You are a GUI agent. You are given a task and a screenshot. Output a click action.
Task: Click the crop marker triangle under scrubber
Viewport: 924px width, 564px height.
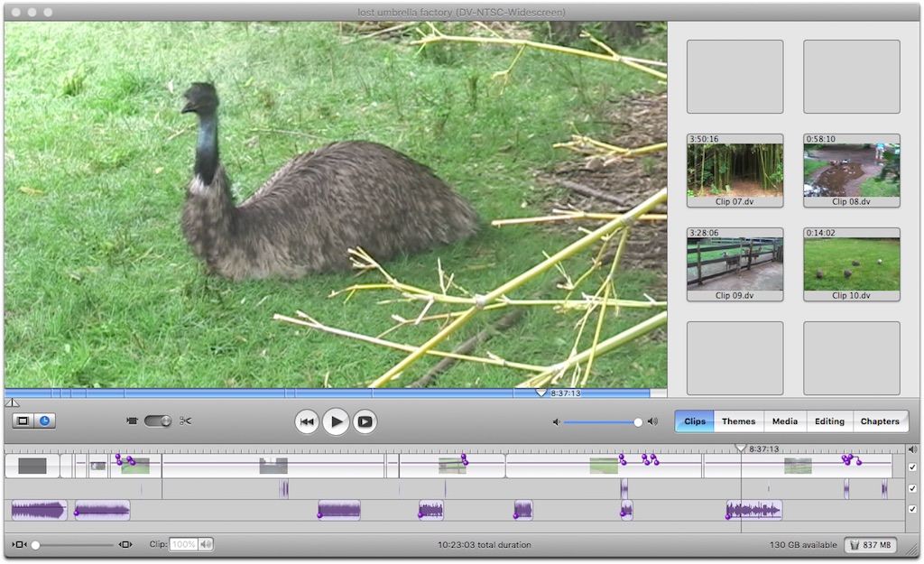(12, 403)
